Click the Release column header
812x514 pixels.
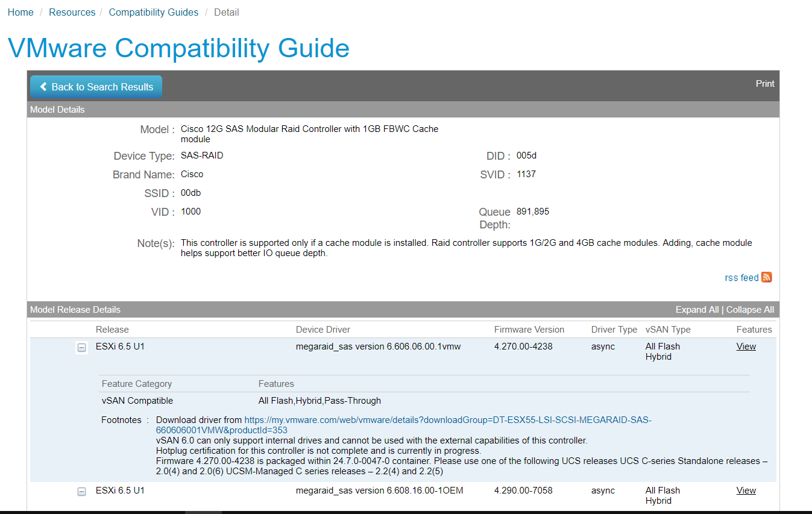pyautogui.click(x=112, y=330)
